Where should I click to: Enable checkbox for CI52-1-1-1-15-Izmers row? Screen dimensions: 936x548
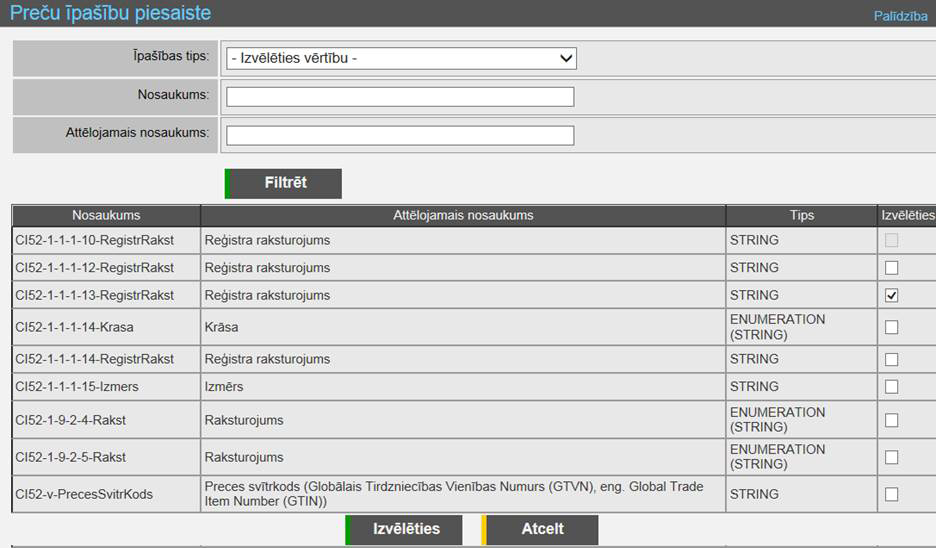click(892, 386)
